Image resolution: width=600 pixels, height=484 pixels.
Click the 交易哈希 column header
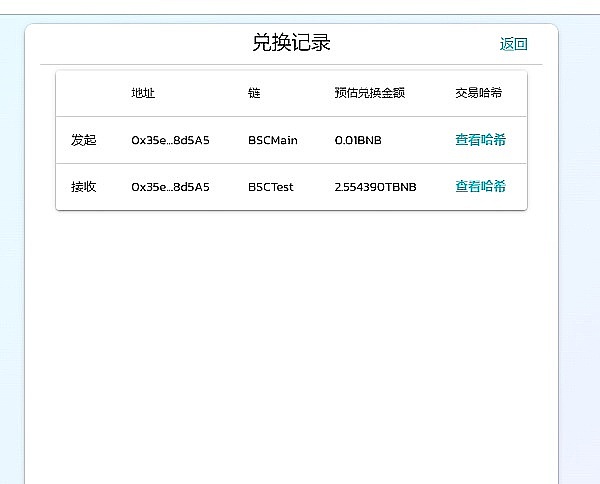pyautogui.click(x=478, y=94)
